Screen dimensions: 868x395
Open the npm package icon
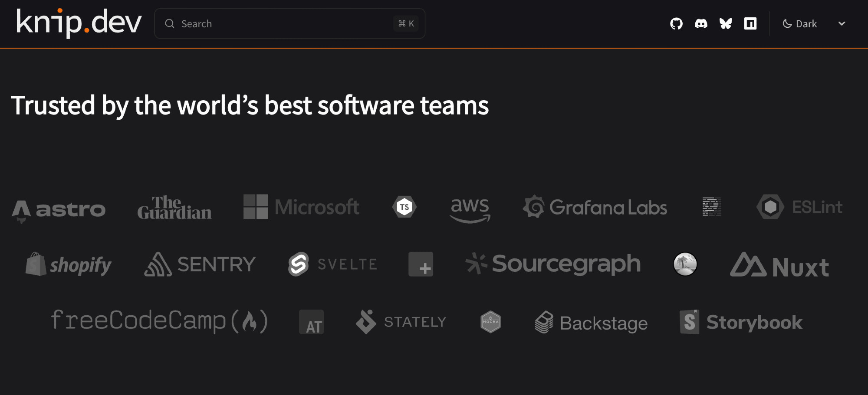coord(750,23)
